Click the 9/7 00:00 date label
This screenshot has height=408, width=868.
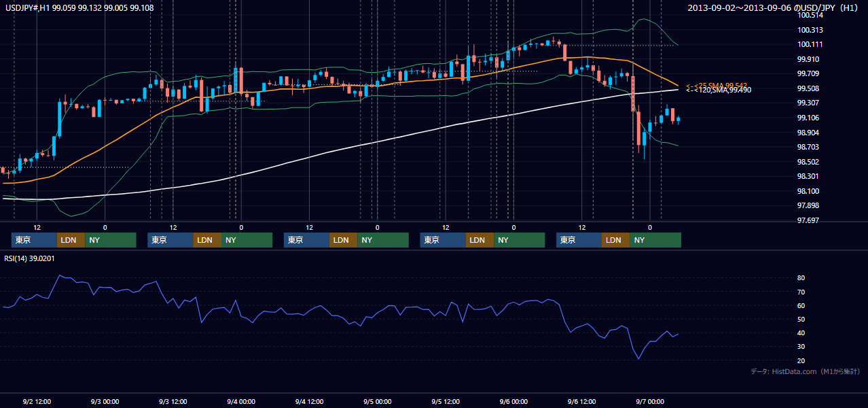tap(649, 401)
